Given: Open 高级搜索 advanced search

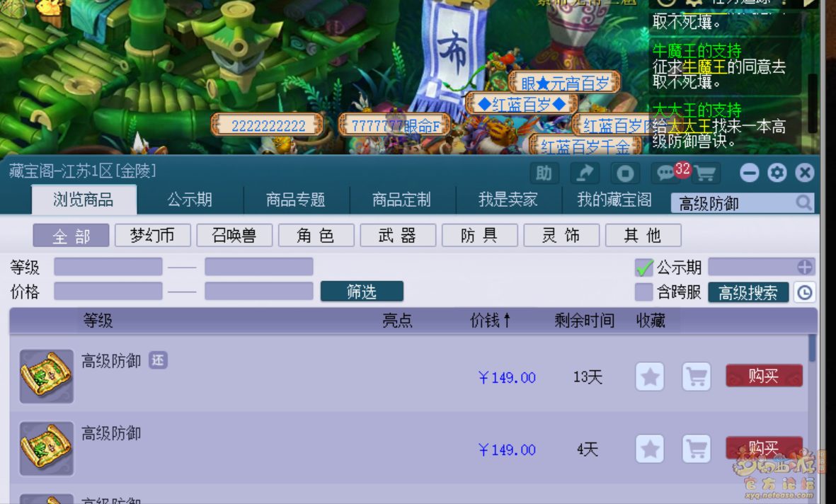Looking at the screenshot, I should (748, 292).
